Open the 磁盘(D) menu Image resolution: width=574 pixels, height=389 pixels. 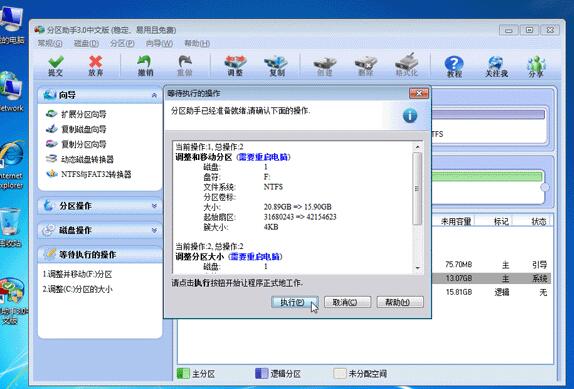86,44
